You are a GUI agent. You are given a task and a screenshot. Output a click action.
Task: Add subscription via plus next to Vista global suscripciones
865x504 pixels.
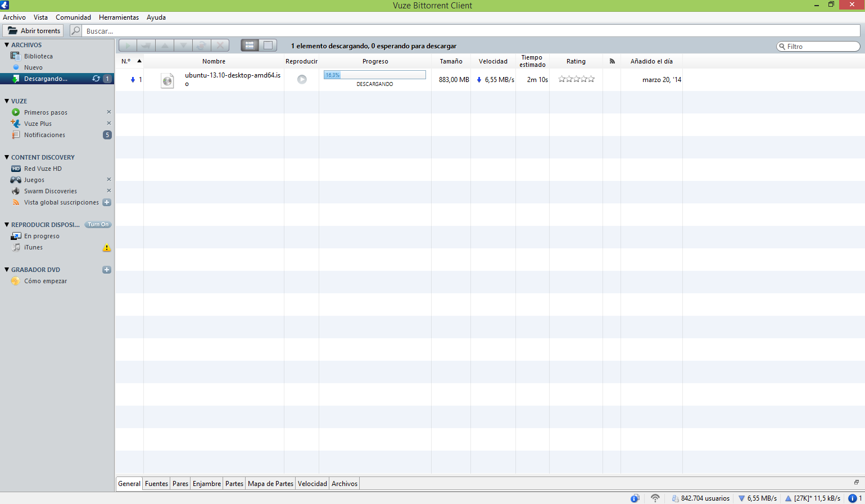coord(107,202)
